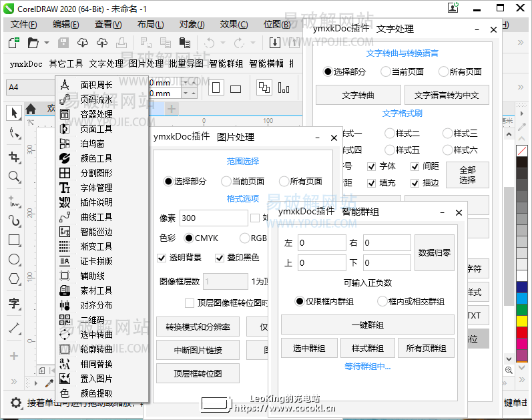Select the Rectangle tool
Image resolution: width=532 pixels, height=420 pixels.
click(x=14, y=240)
